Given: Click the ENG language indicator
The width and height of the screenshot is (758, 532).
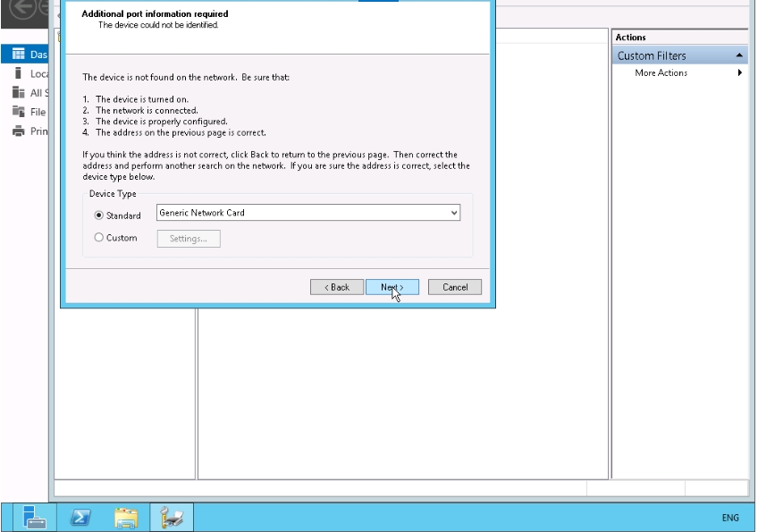Looking at the screenshot, I should pyautogui.click(x=729, y=518).
